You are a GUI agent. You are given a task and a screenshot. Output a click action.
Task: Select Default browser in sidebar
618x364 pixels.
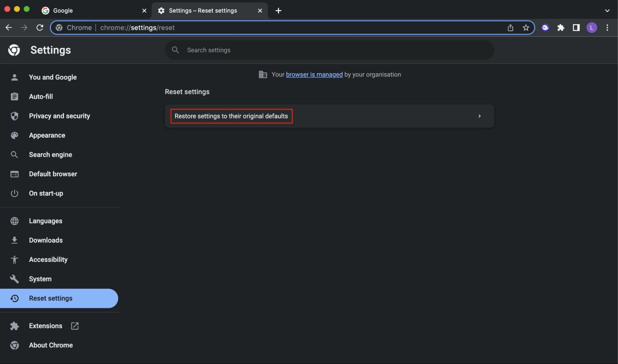pyautogui.click(x=59, y=174)
